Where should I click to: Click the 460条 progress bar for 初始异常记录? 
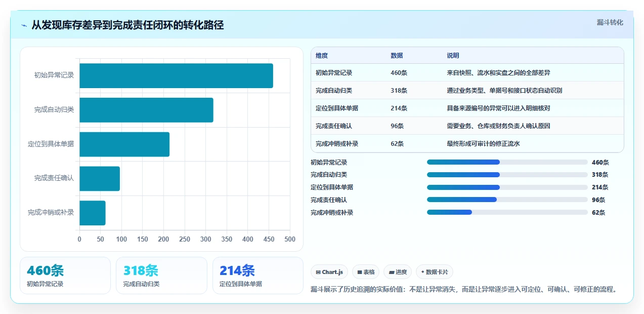coord(507,162)
